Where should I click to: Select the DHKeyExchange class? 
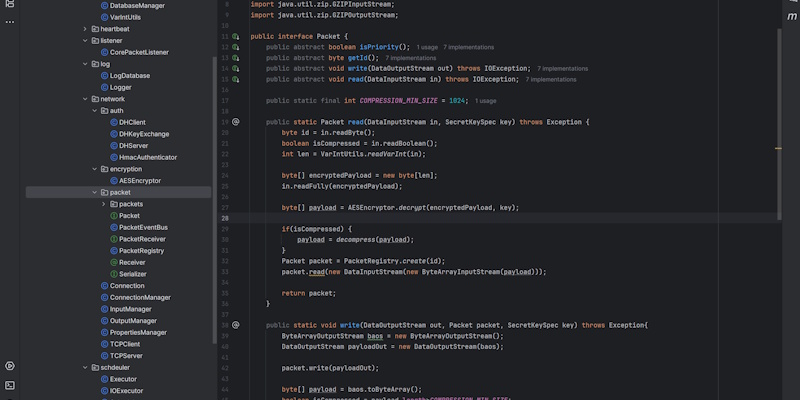click(x=144, y=134)
